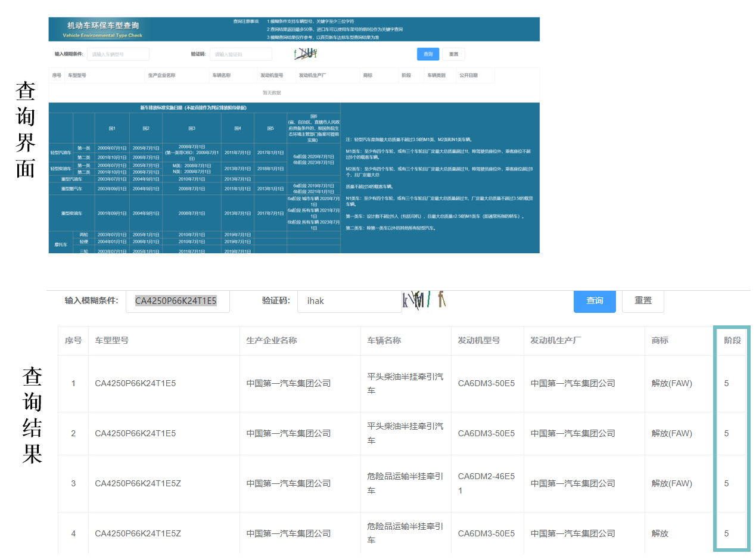Click the large blue 查询 button next to ihak captcha
Image resolution: width=756 pixels, height=559 pixels.
594,301
